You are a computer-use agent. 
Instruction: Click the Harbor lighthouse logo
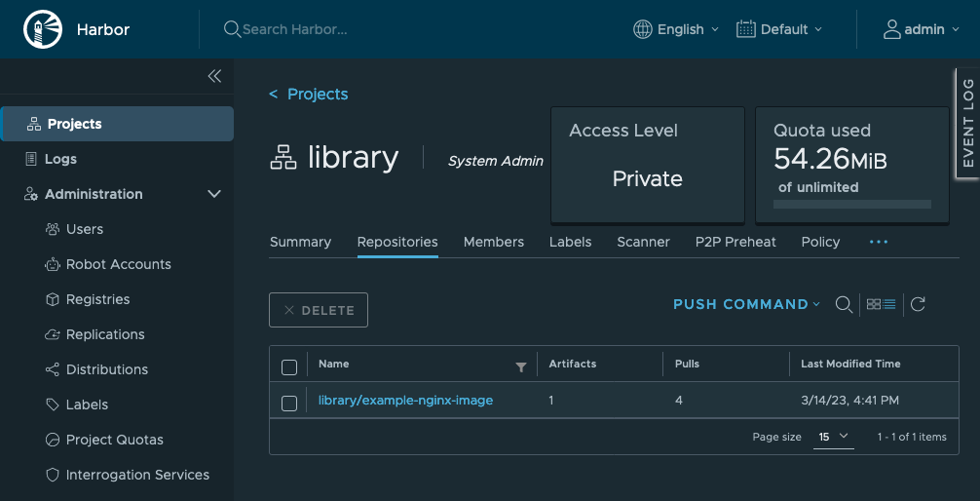(x=42, y=29)
